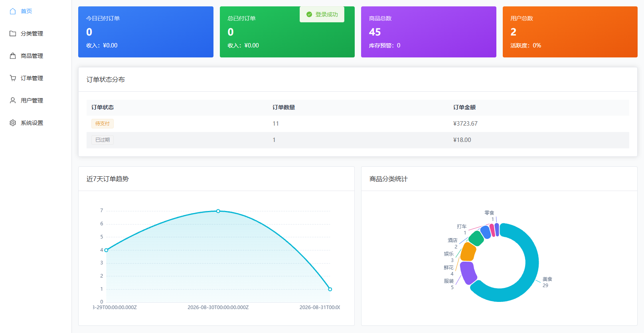
Task: Click the 总已付订单 green card
Action: click(287, 32)
